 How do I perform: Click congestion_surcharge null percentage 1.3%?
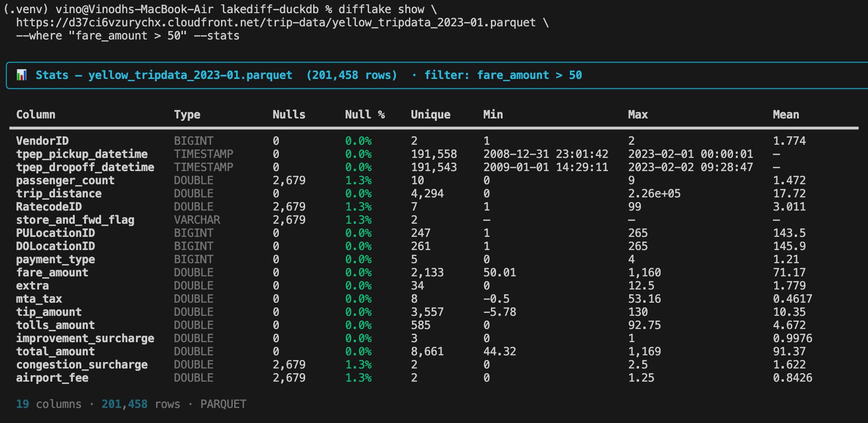click(x=358, y=365)
